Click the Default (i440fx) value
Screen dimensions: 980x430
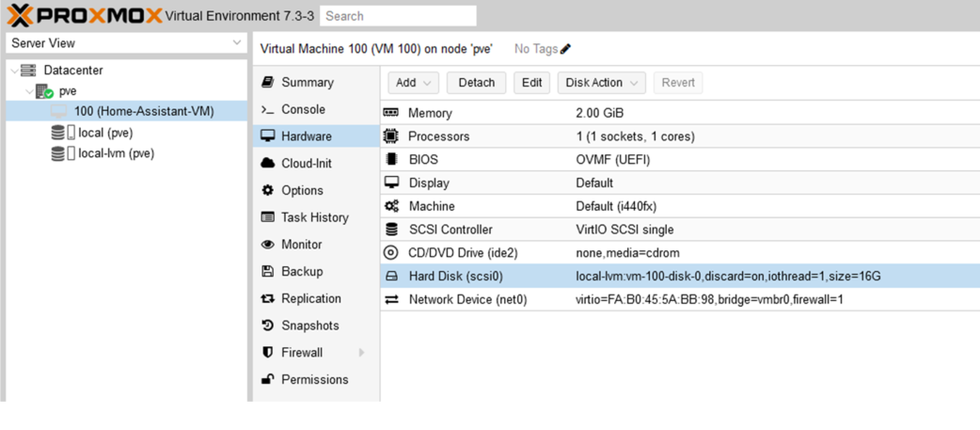[x=616, y=206]
